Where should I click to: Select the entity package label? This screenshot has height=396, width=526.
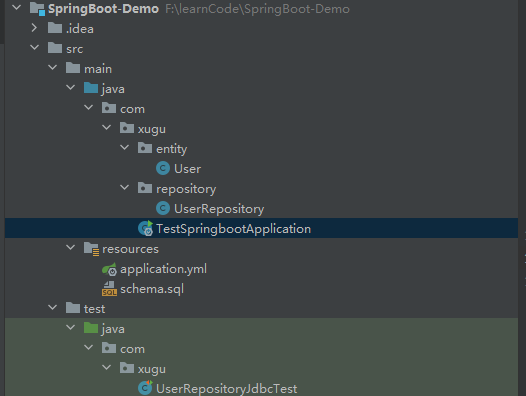pos(172,149)
